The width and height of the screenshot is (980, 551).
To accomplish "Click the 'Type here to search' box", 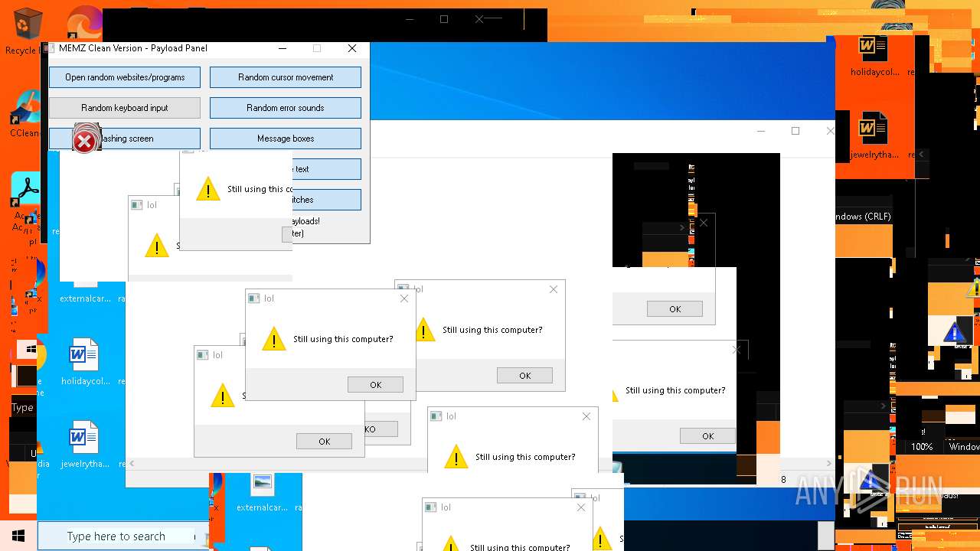I will pos(122,536).
